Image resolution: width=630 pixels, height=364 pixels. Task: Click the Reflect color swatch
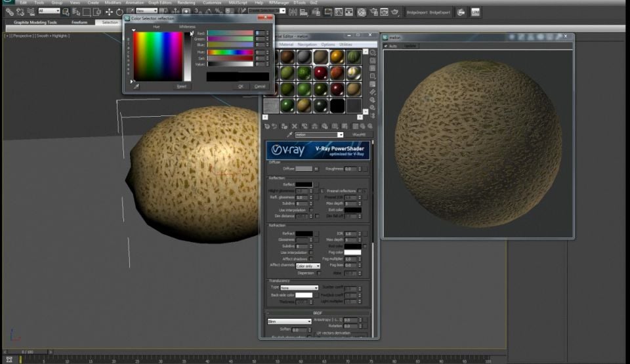[304, 184]
